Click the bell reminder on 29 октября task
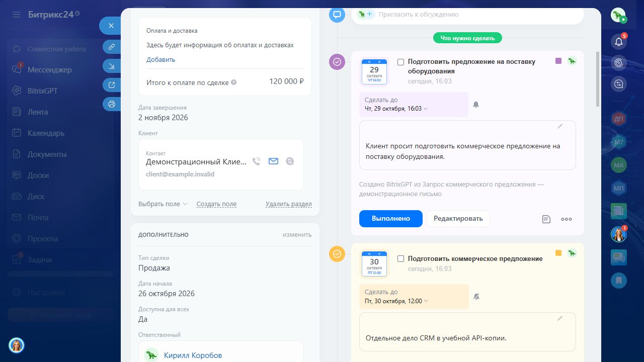This screenshot has width=644, height=362. 476,105
